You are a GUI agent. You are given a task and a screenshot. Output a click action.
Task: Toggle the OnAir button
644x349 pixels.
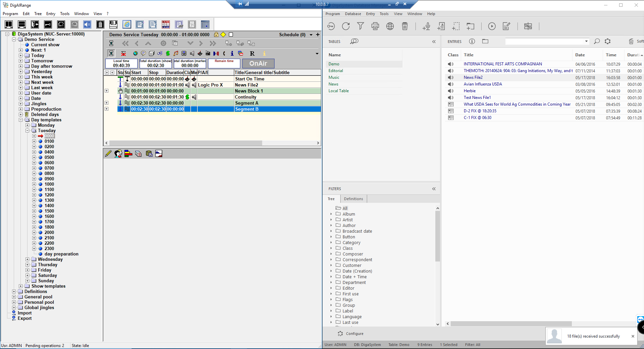click(x=258, y=63)
